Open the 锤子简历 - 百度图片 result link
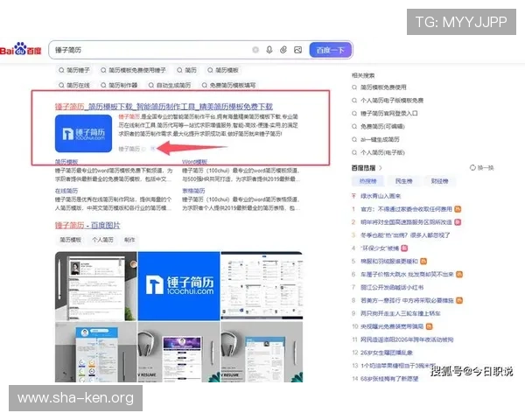This screenshot has width=525, height=420. pyautogui.click(x=87, y=225)
